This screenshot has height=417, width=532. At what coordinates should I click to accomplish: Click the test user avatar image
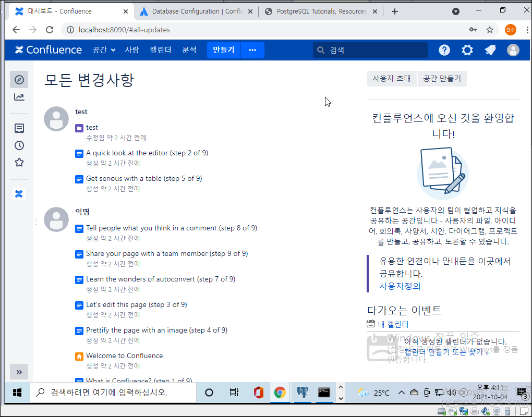click(56, 119)
